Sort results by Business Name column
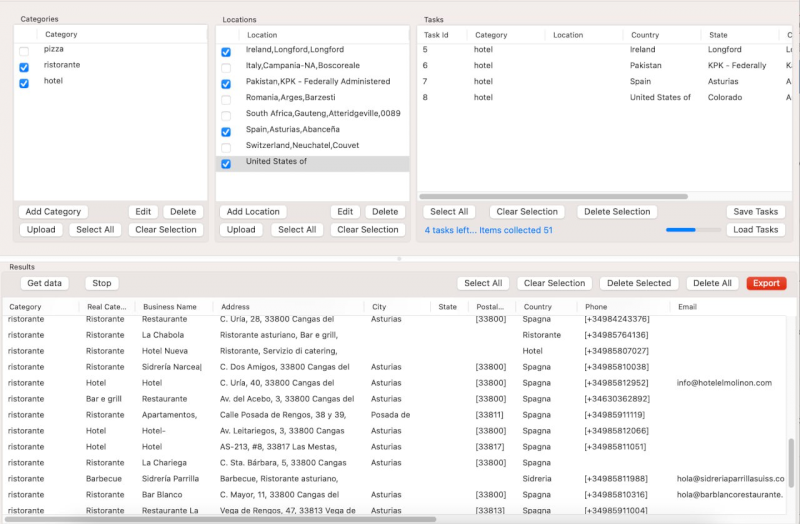Image resolution: width=800 pixels, height=524 pixels. click(x=169, y=307)
